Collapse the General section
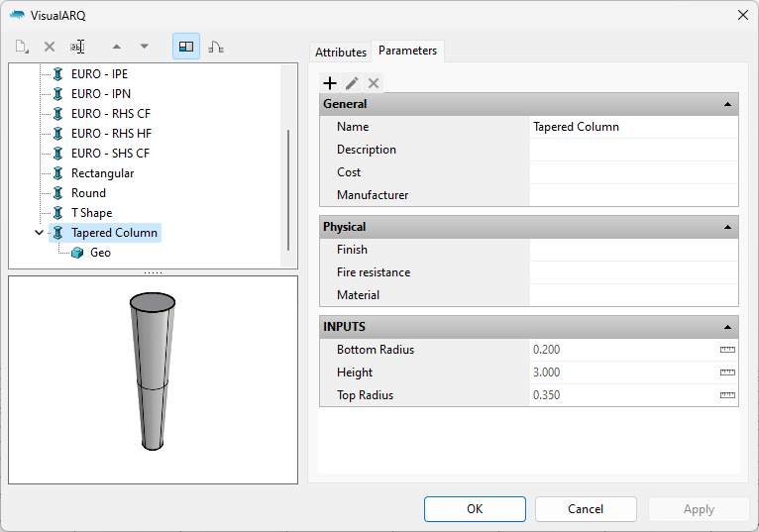The image size is (759, 532). click(x=727, y=105)
